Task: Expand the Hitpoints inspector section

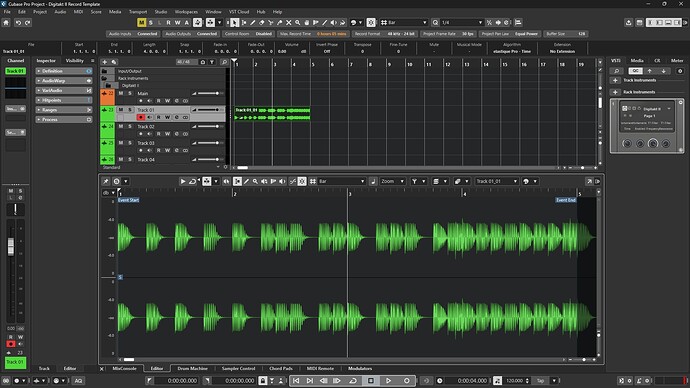Action: [64, 100]
